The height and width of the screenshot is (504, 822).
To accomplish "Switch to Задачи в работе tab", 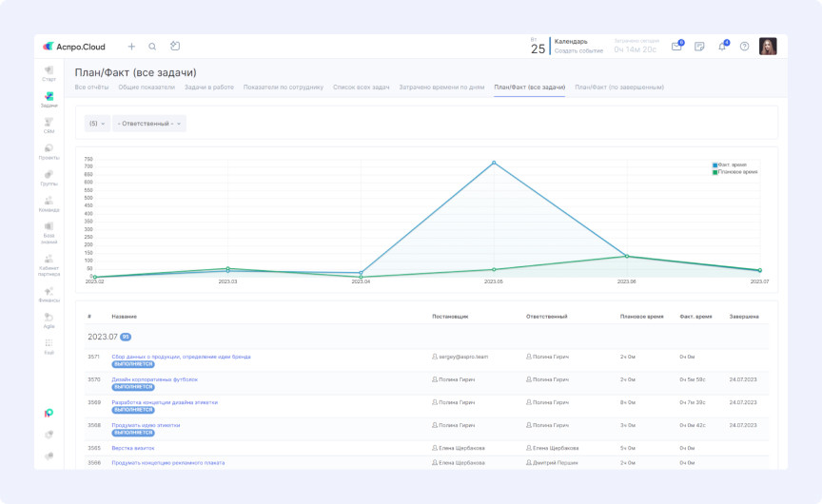I will tap(208, 87).
